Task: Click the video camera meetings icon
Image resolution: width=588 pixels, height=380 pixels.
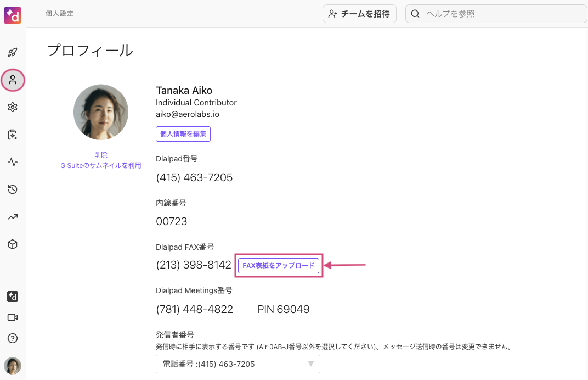Action: coord(13,317)
